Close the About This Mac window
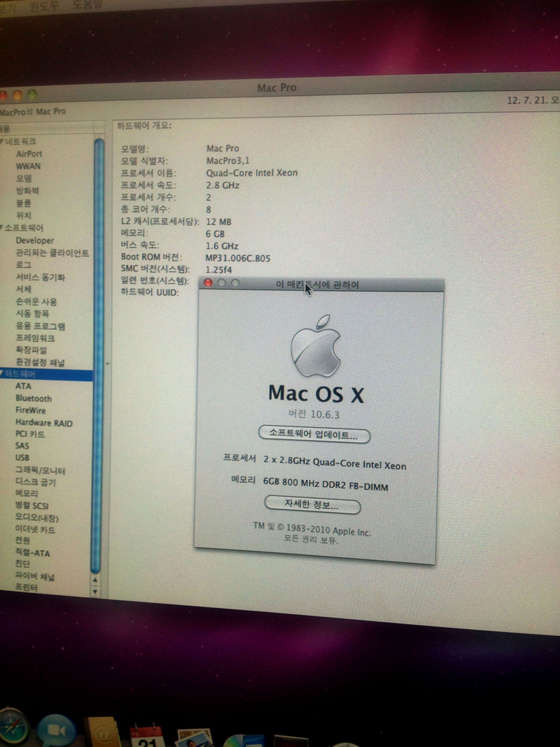Image resolution: width=560 pixels, height=747 pixels. tap(208, 283)
